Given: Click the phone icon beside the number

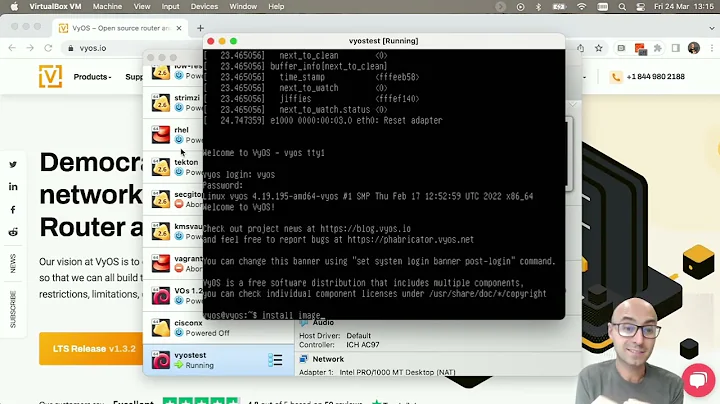Looking at the screenshot, I should click(616, 77).
